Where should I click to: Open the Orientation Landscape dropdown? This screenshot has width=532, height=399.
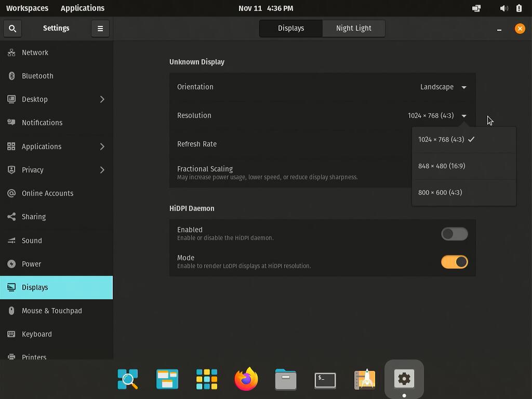pyautogui.click(x=443, y=87)
